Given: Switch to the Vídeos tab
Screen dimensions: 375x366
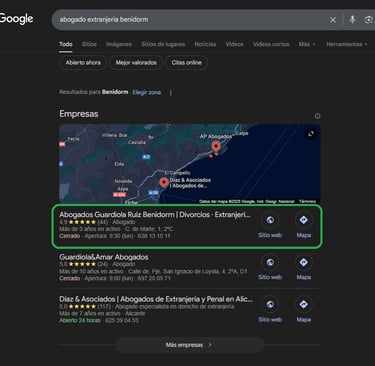Looking at the screenshot, I should (x=234, y=44).
